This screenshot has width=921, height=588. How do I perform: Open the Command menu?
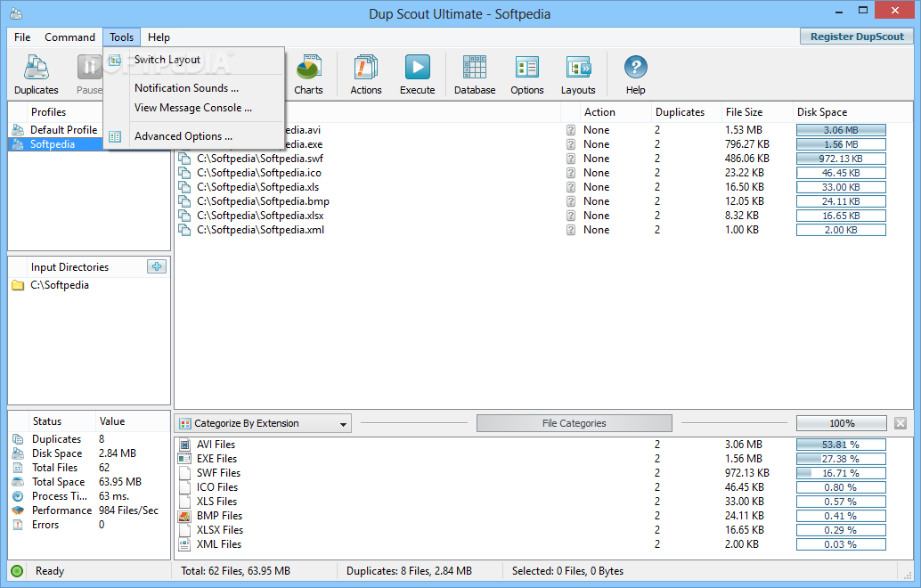pyautogui.click(x=69, y=37)
